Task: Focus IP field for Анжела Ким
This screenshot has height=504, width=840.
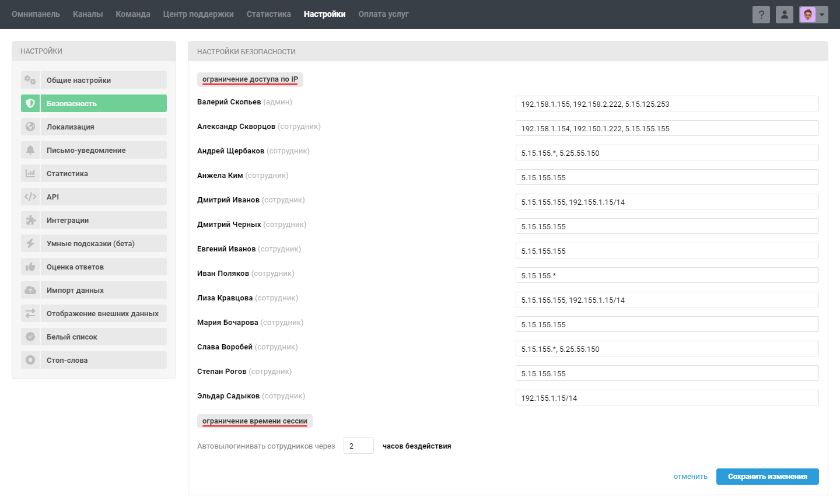Action: pos(667,177)
